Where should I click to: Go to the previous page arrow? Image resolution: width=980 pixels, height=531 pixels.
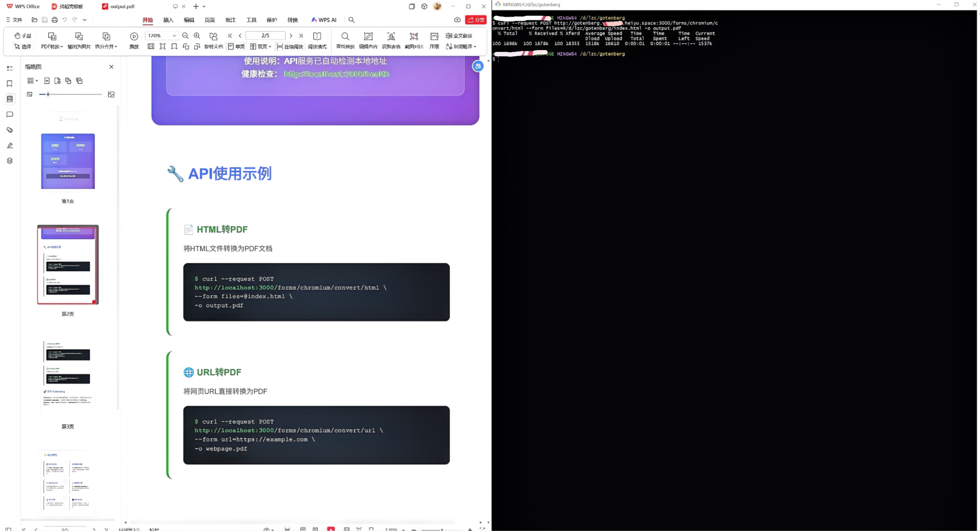(x=240, y=36)
